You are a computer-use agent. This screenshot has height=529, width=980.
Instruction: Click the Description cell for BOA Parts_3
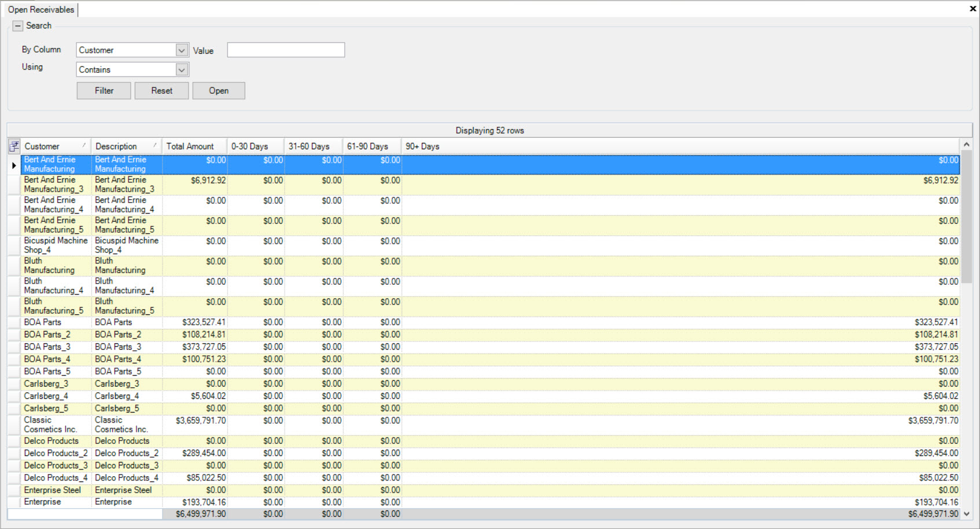coord(127,347)
